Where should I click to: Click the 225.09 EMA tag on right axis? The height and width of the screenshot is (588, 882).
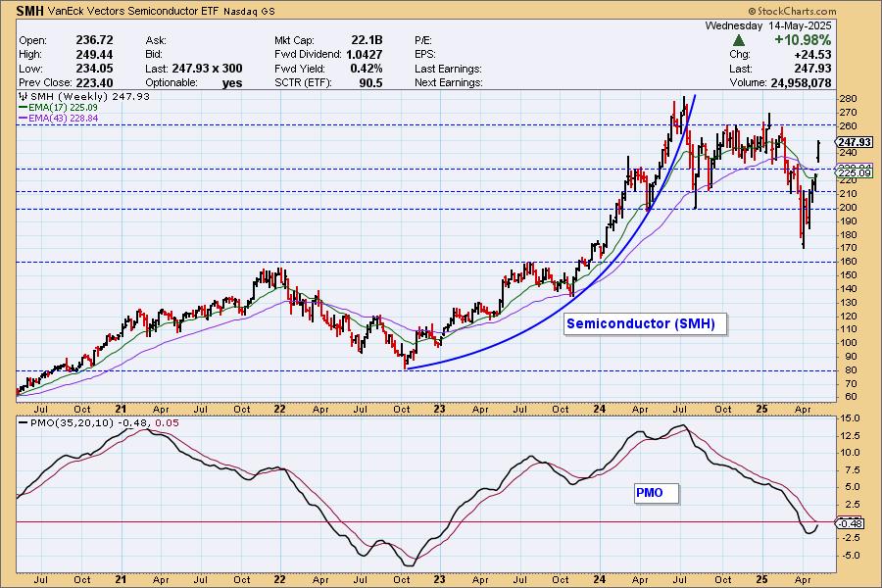855,173
